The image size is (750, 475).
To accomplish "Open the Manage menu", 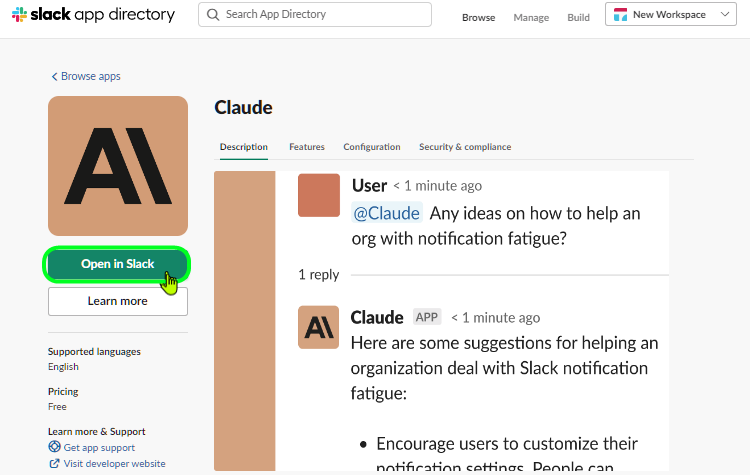I will (x=531, y=18).
